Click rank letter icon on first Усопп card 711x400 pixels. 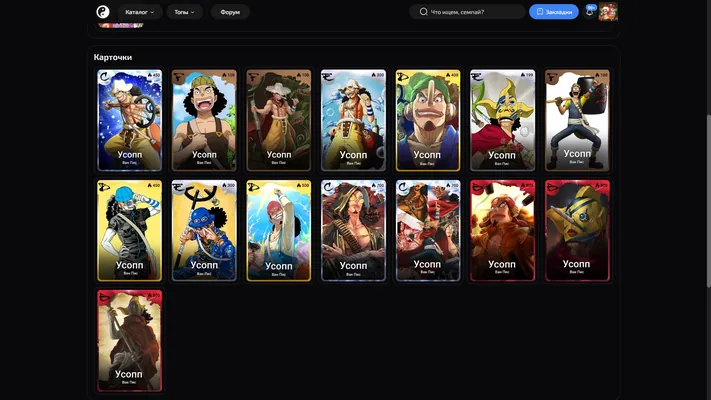105,77
